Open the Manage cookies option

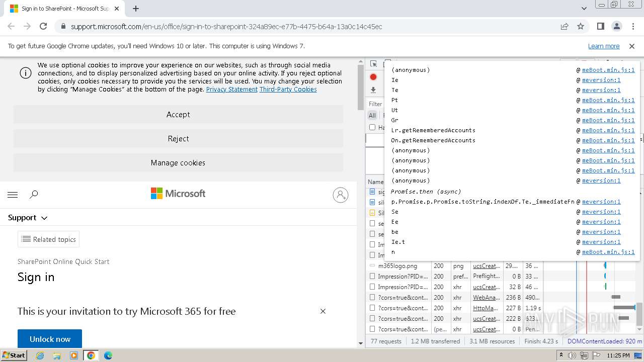click(178, 163)
